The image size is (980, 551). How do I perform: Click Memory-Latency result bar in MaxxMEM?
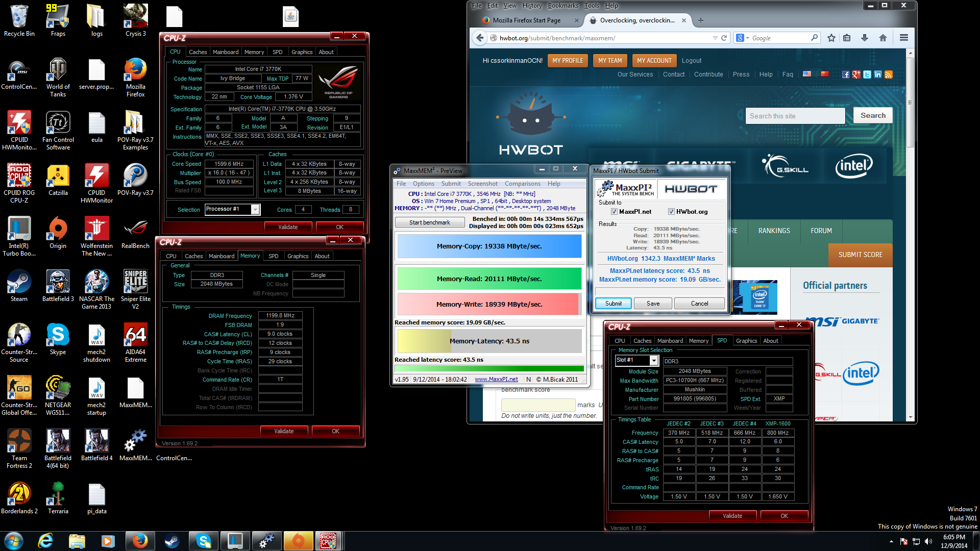489,341
